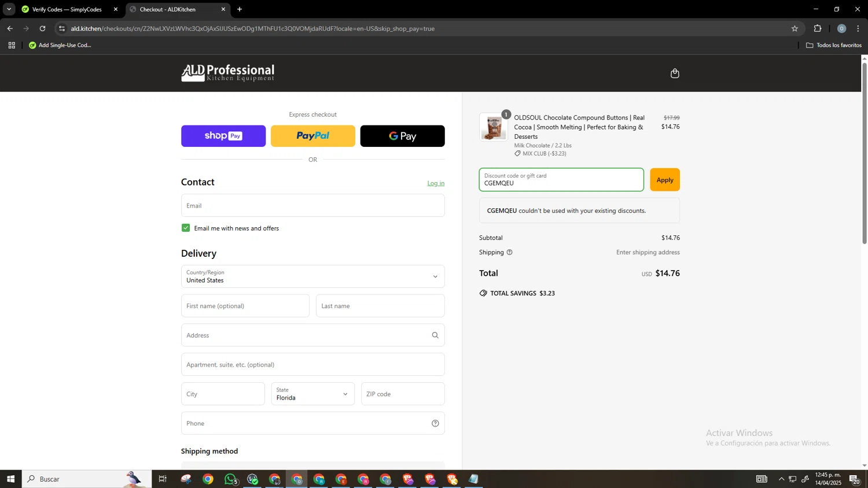The width and height of the screenshot is (868, 488).
Task: Open the State dropdown showing Florida
Action: click(x=312, y=394)
